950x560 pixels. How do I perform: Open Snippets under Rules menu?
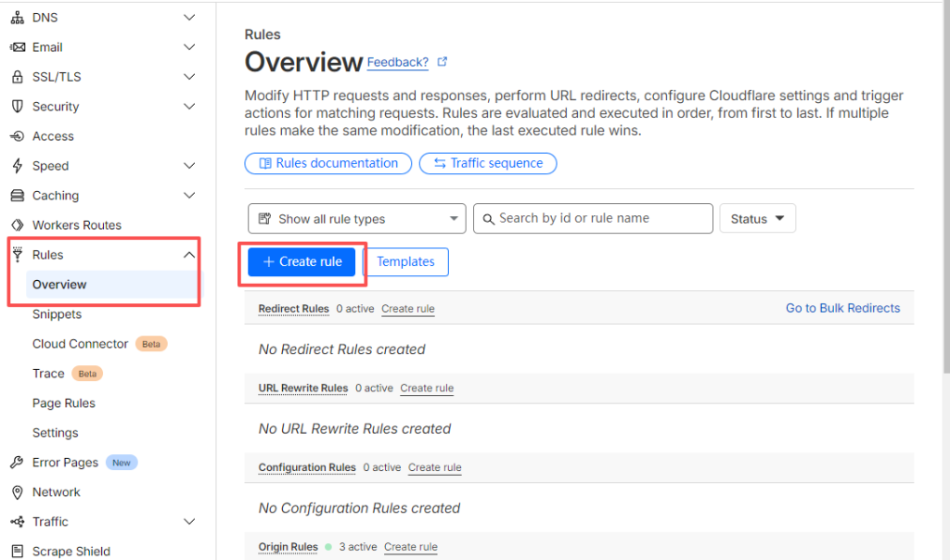57,314
